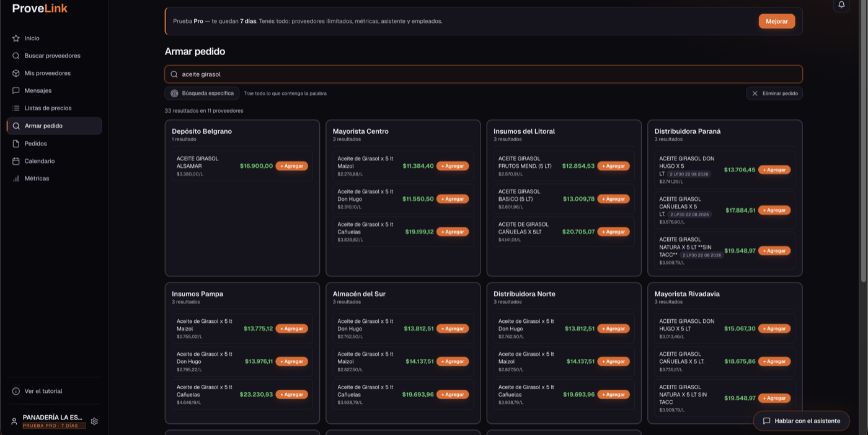Add Insumos Pampa Cañuelas oil at $23.230,93
The height and width of the screenshot is (435, 868).
tap(291, 394)
